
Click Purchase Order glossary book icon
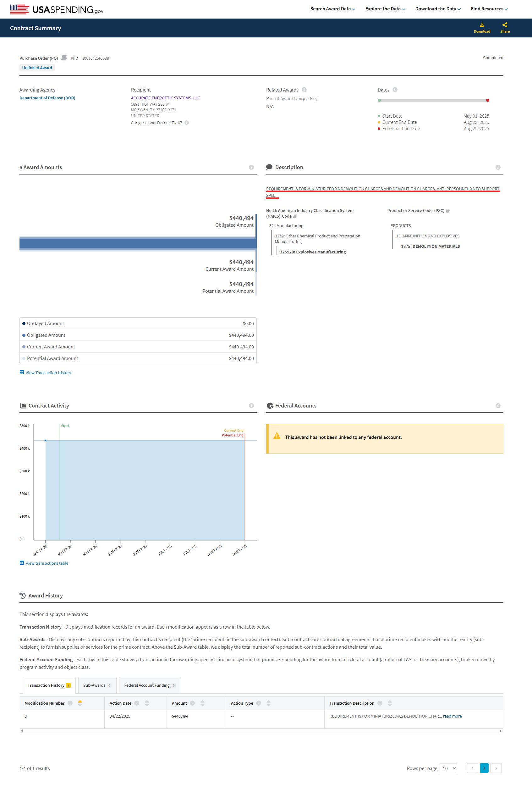[64, 58]
